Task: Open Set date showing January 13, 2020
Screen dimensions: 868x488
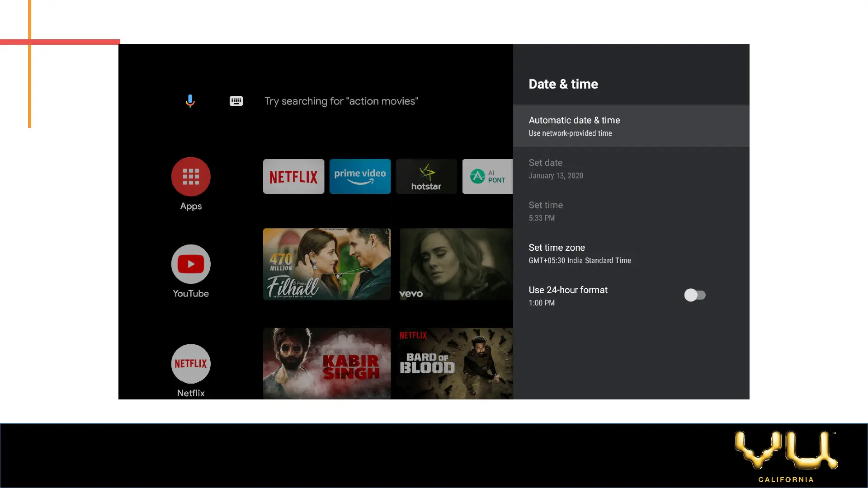Action: click(631, 169)
